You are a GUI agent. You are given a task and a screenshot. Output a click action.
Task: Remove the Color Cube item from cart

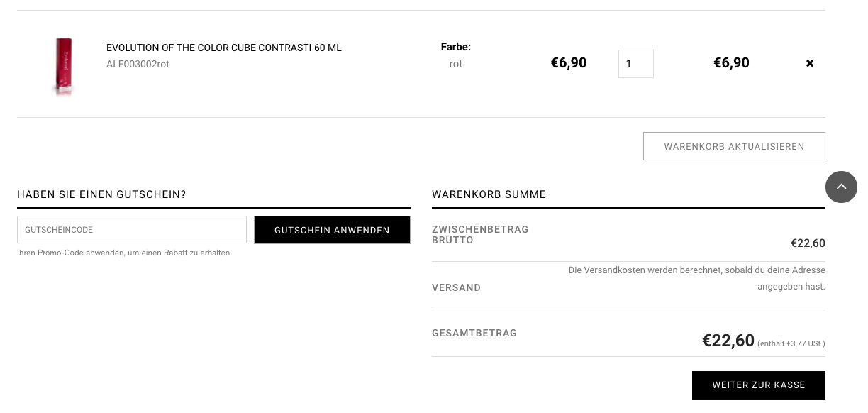[810, 63]
